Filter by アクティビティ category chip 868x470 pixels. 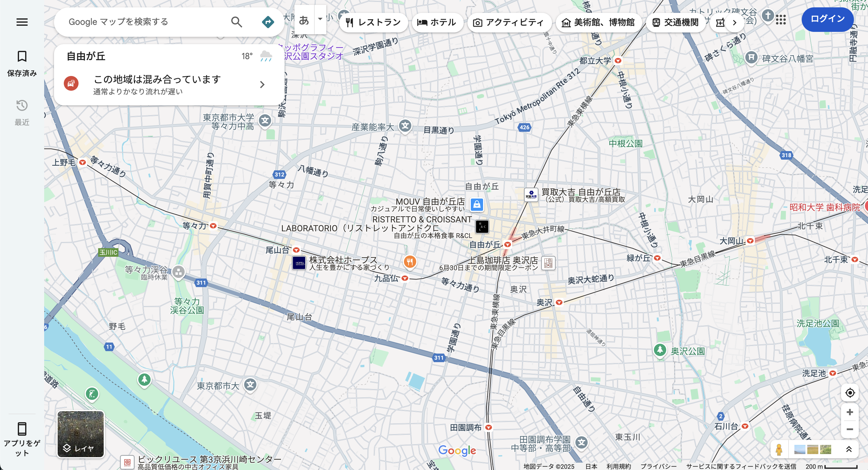[509, 23]
